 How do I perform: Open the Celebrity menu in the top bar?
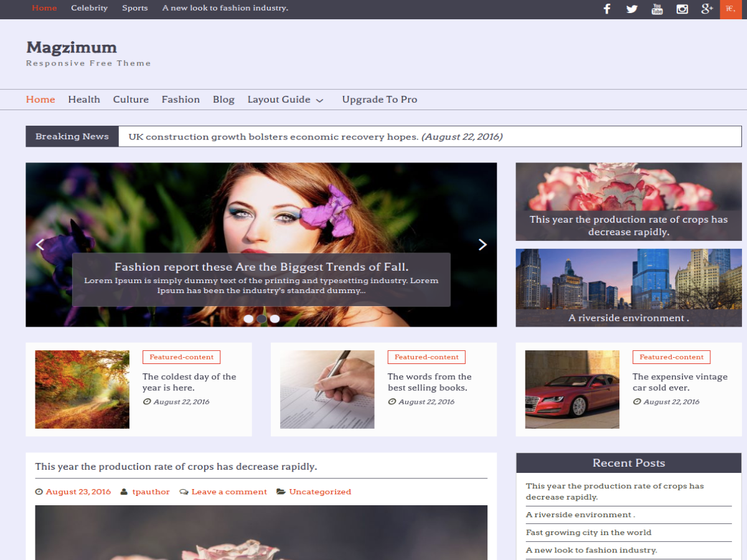click(89, 9)
